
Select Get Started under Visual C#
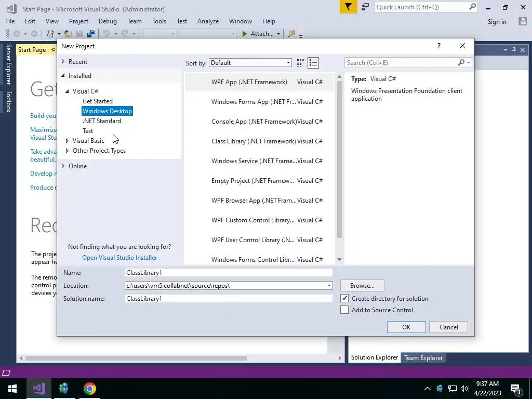(x=97, y=101)
